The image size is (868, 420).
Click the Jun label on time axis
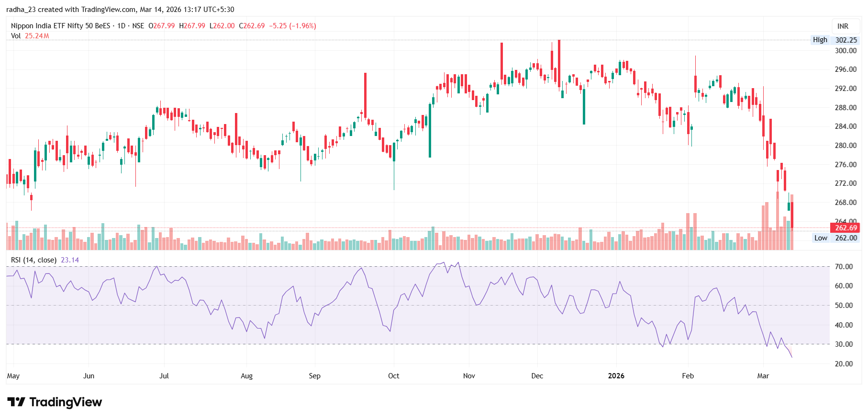[x=89, y=376]
